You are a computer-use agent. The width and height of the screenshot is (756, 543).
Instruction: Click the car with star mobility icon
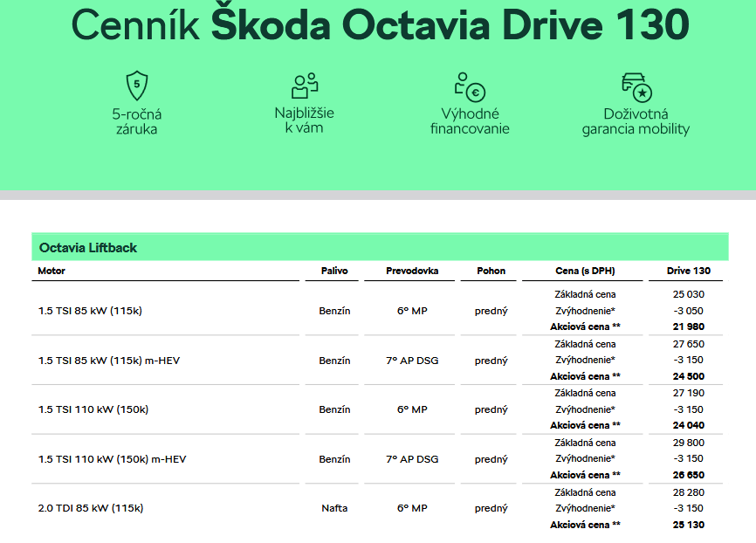pyautogui.click(x=636, y=87)
